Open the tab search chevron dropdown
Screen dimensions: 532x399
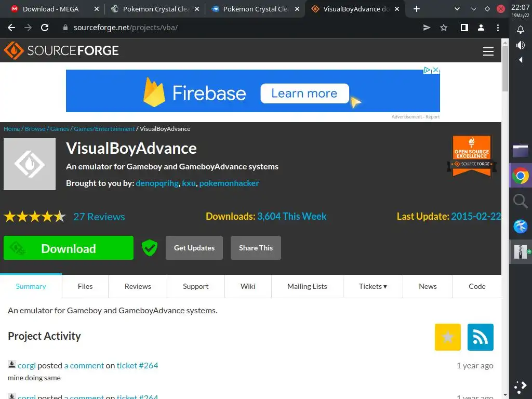[x=457, y=9]
